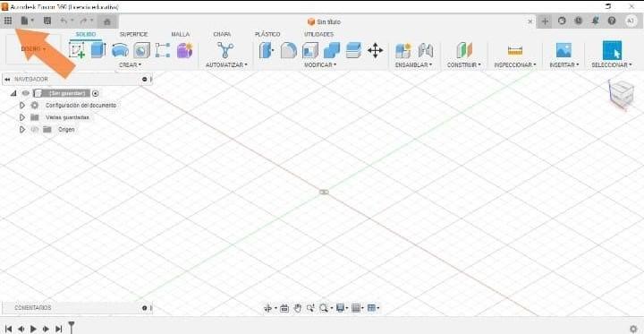Go to the Home tab icon
Screen dimensions: 644x334
tap(106, 21)
